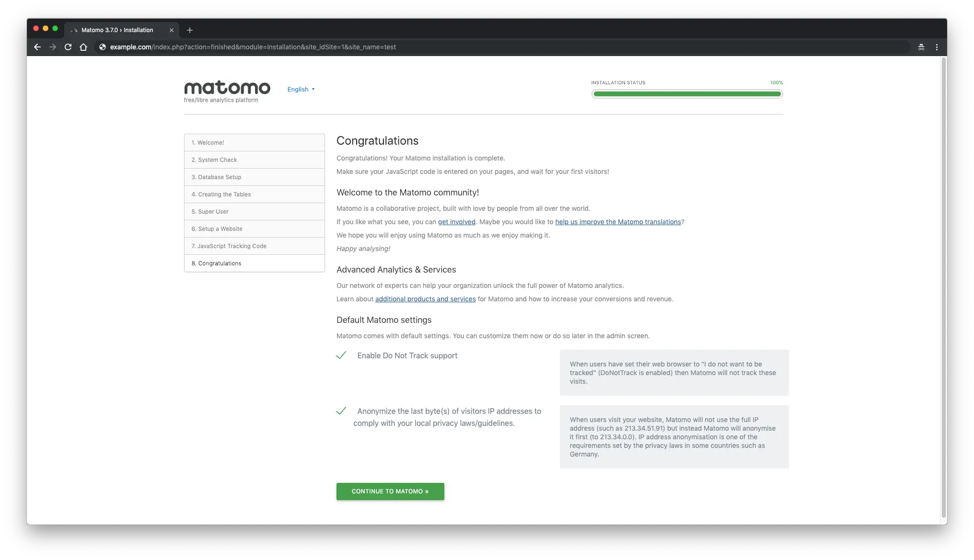Click the installation status progress bar
This screenshot has width=974, height=560.
[687, 94]
